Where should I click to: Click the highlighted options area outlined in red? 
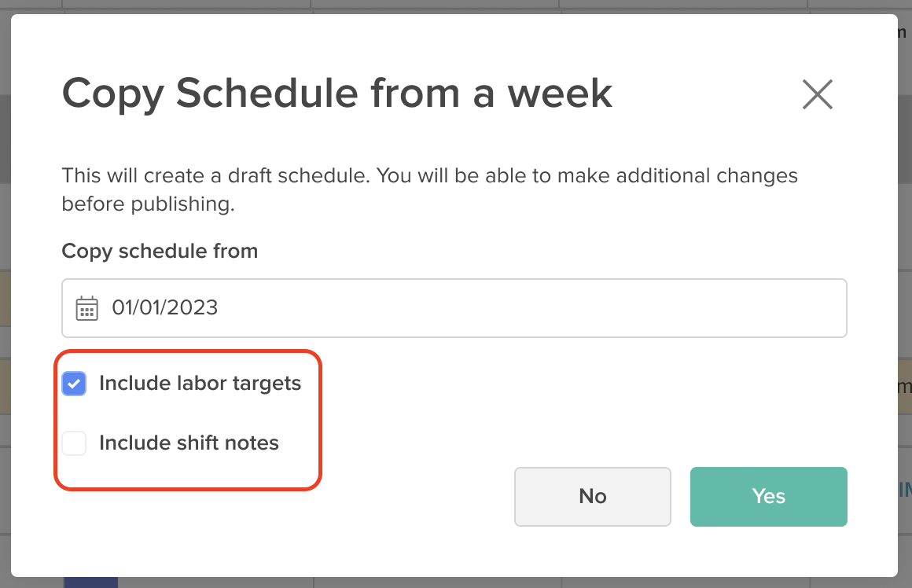[x=188, y=419]
